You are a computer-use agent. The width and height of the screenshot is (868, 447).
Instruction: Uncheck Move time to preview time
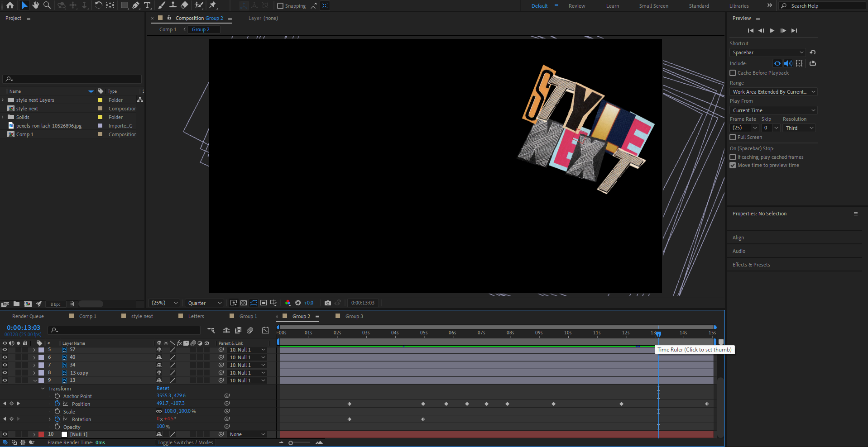pos(733,165)
